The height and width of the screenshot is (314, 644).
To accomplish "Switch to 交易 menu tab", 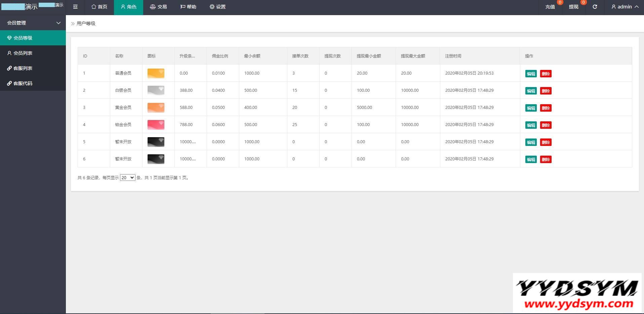I will click(158, 7).
